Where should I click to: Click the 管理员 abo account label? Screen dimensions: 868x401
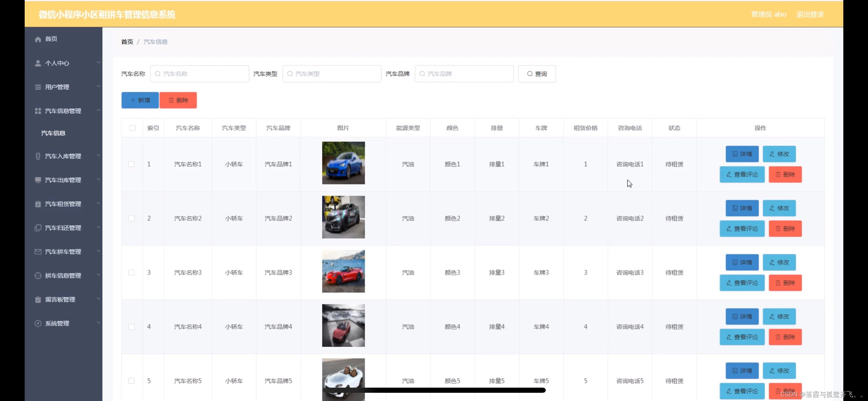click(769, 14)
